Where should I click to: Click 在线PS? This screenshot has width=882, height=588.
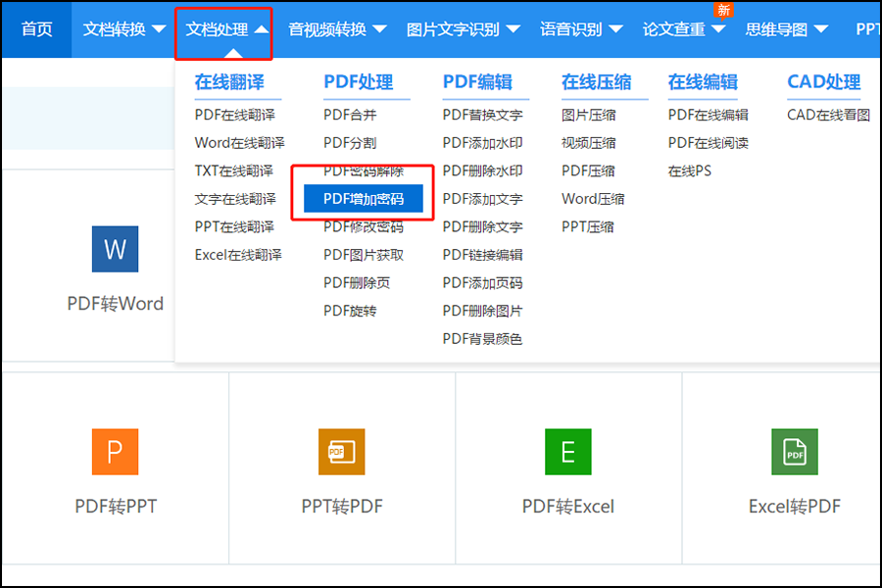click(x=690, y=171)
